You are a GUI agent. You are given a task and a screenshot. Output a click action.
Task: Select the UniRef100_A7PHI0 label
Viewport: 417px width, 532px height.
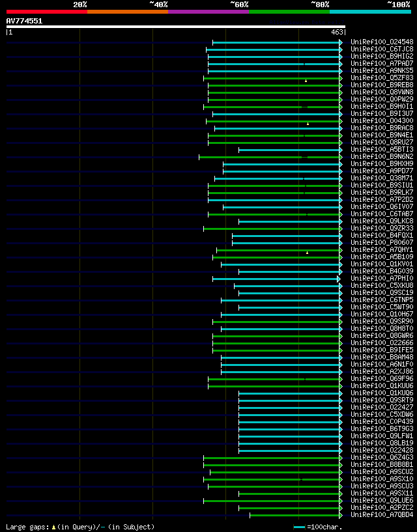coord(382,278)
